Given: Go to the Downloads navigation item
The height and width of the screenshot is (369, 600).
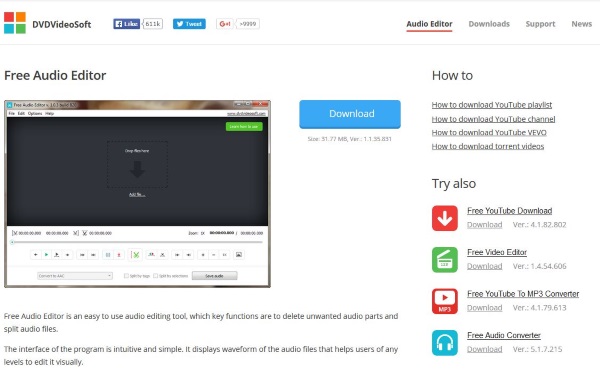Looking at the screenshot, I should coord(489,24).
